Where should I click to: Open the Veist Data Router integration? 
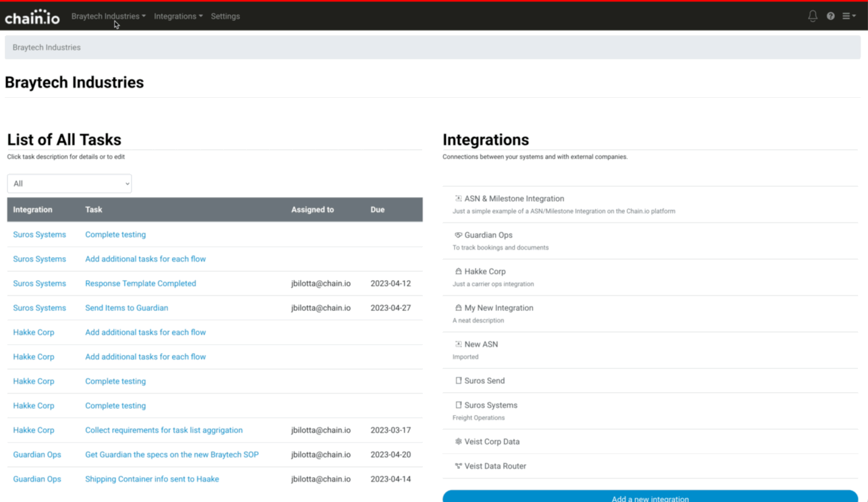[x=495, y=466]
